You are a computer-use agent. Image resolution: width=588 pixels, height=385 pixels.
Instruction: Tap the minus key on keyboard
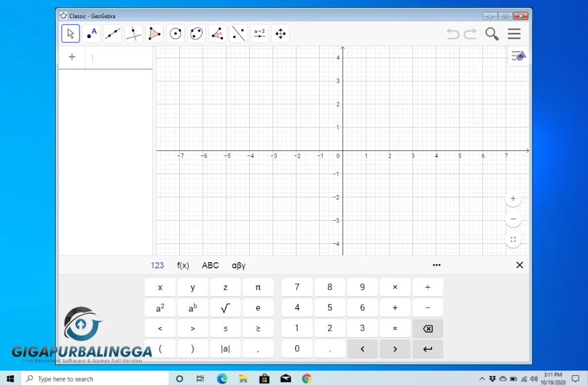pyautogui.click(x=427, y=308)
